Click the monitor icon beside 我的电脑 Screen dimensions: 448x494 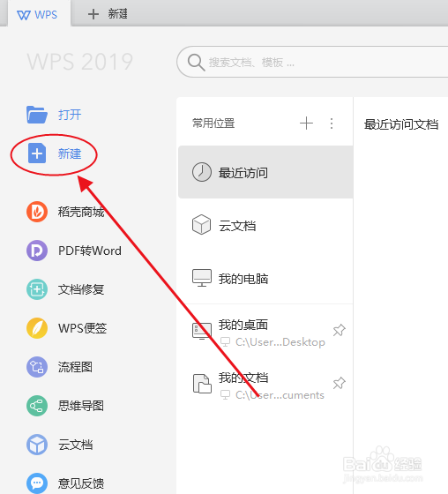[x=202, y=278]
